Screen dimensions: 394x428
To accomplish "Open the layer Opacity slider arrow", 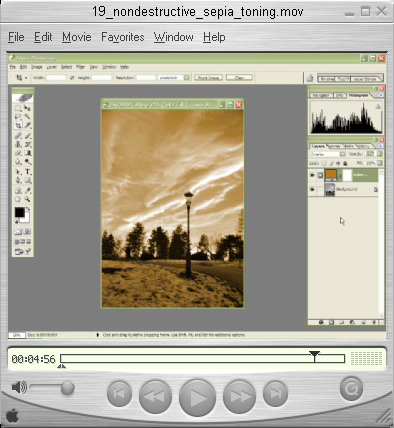I will 379,154.
